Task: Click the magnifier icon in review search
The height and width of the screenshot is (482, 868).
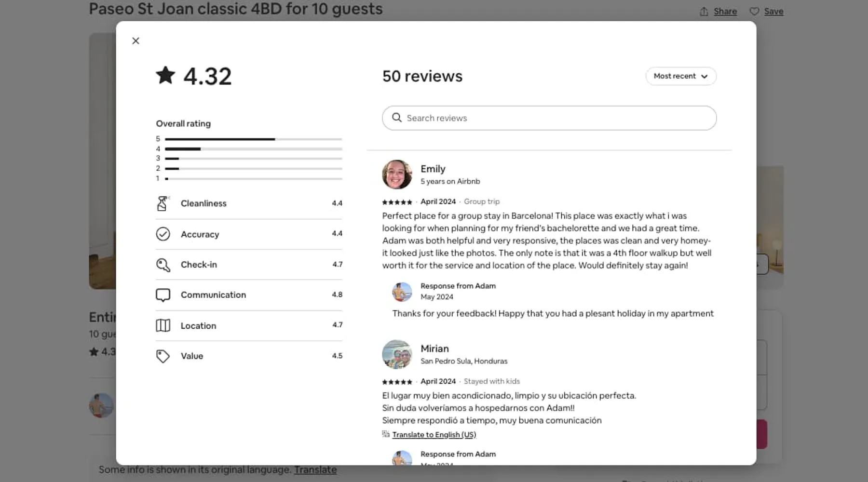Action: coord(397,118)
